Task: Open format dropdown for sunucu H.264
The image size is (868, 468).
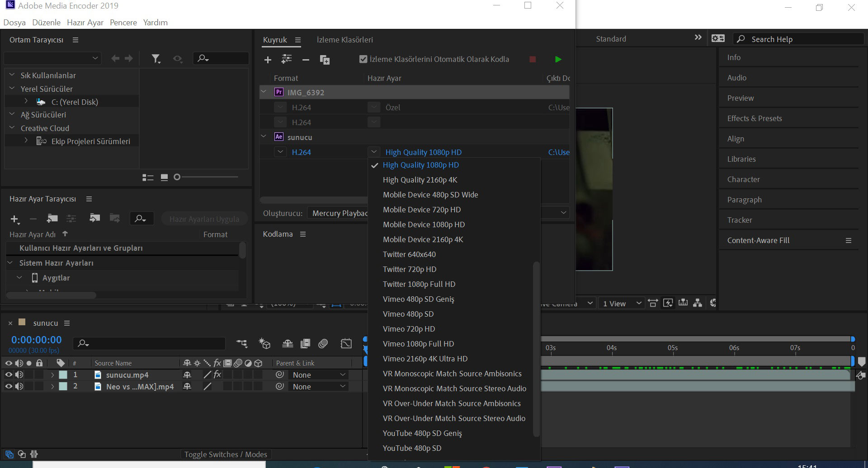Action: 280,152
